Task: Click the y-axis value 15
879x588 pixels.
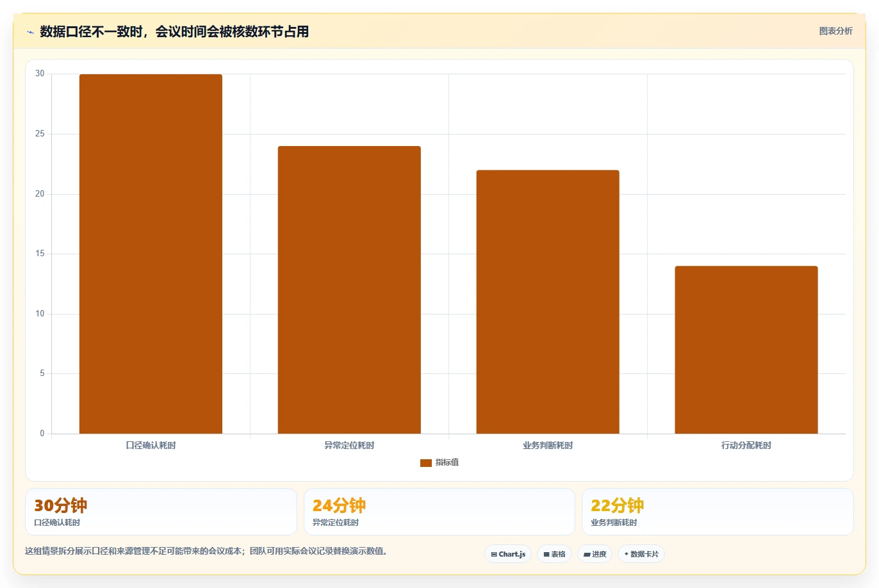Action: click(x=40, y=254)
